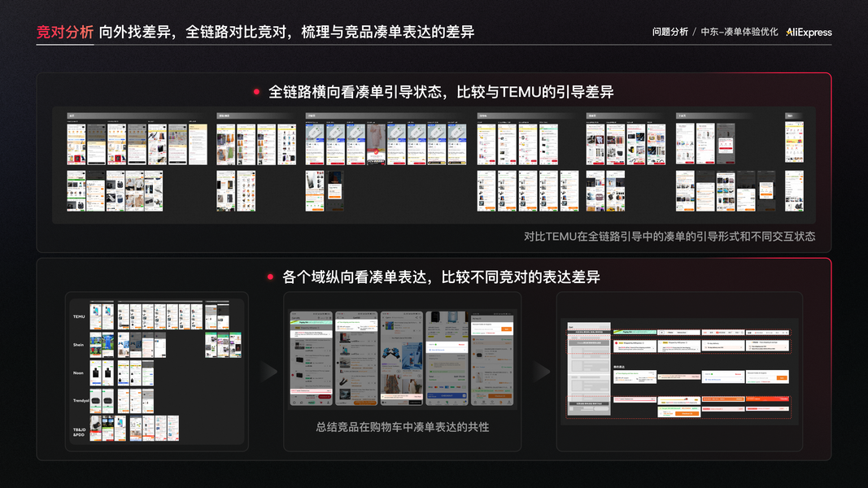Viewport: 868px width, 488px height.
Task: Open the first Noon row perfume bottle thumbnail
Action: pyautogui.click(x=96, y=373)
